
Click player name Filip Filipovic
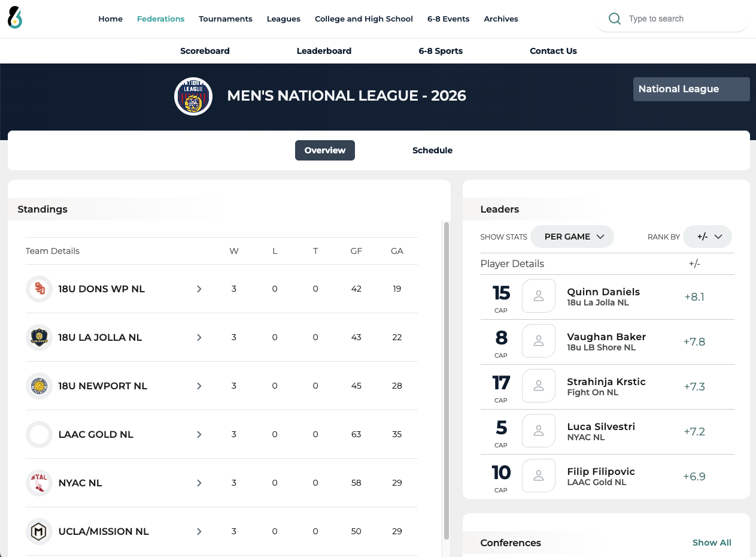[x=601, y=471]
